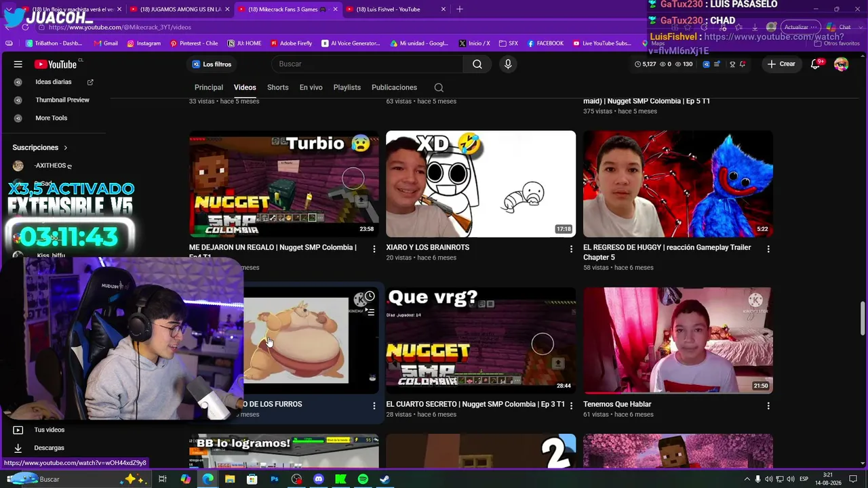Image resolution: width=868 pixels, height=488 pixels.
Task: Open Tus videos in the sidebar
Action: coord(50,430)
